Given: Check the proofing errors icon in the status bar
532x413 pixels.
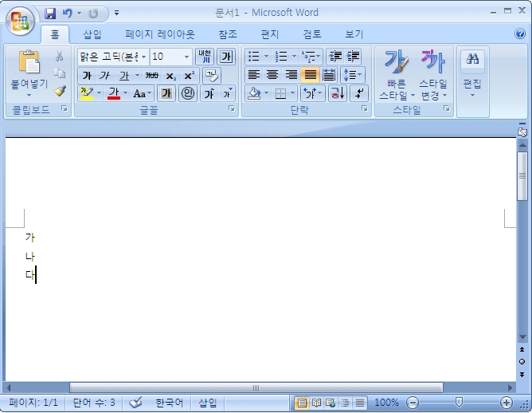Looking at the screenshot, I should point(135,403).
